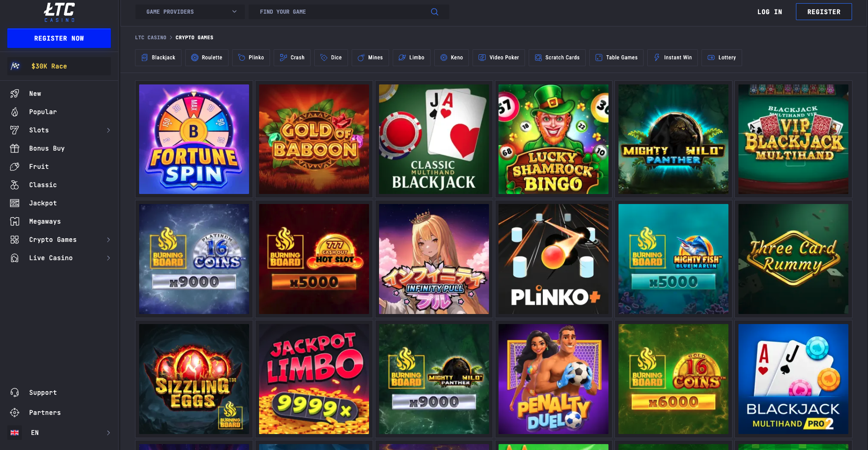Open Burning Board Mighty Fish Blue Marlin

click(674, 259)
